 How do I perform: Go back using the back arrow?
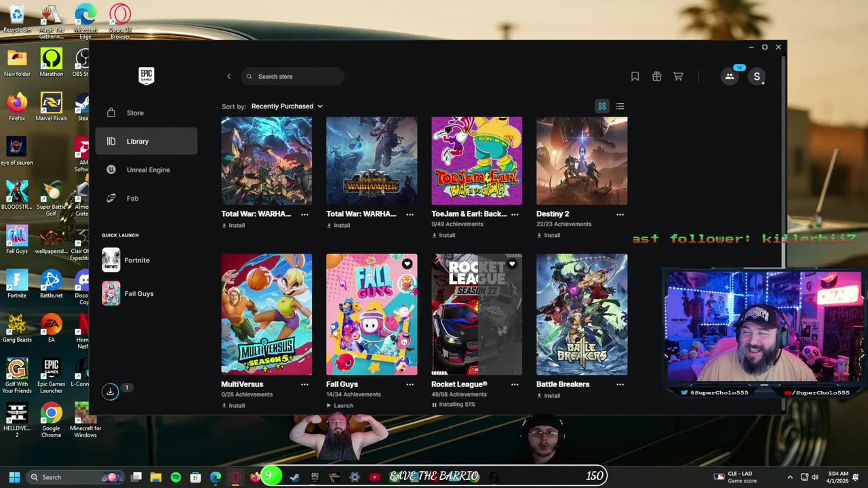(x=229, y=77)
